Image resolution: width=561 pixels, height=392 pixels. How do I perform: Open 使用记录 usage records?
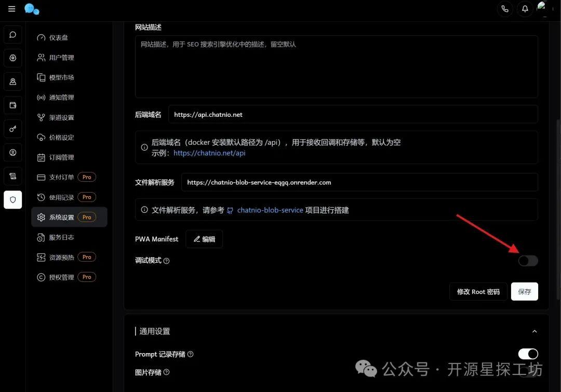click(69, 197)
